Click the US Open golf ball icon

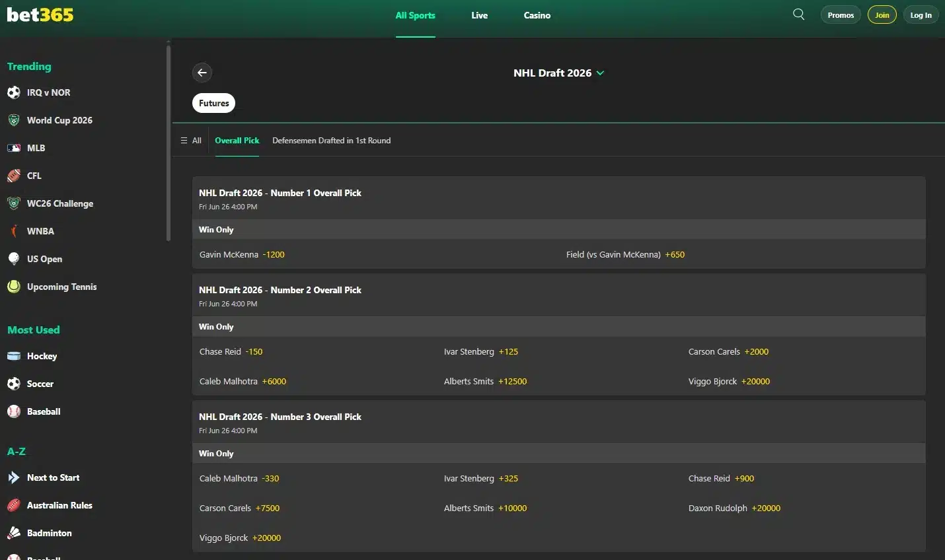(14, 259)
